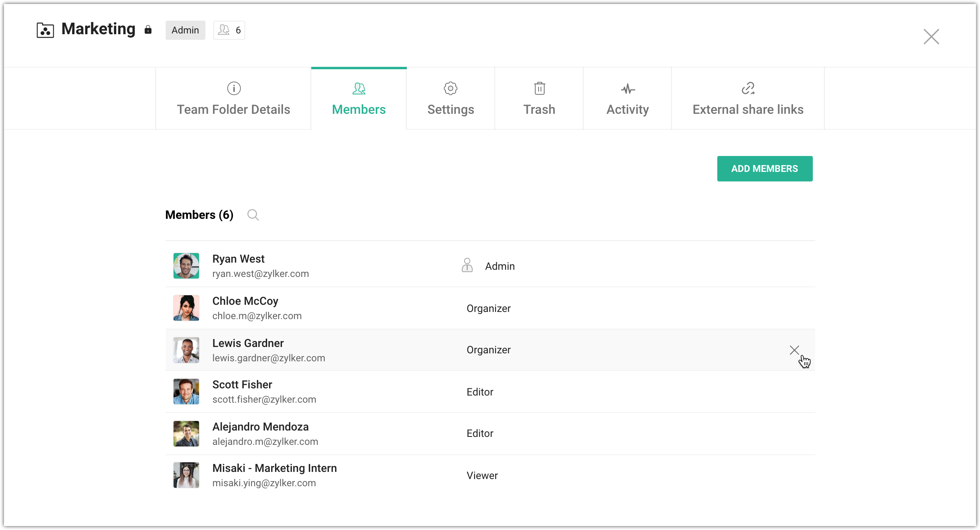Close the Marketing folder dialog
Screen dimensions: 980x530
coord(931,37)
